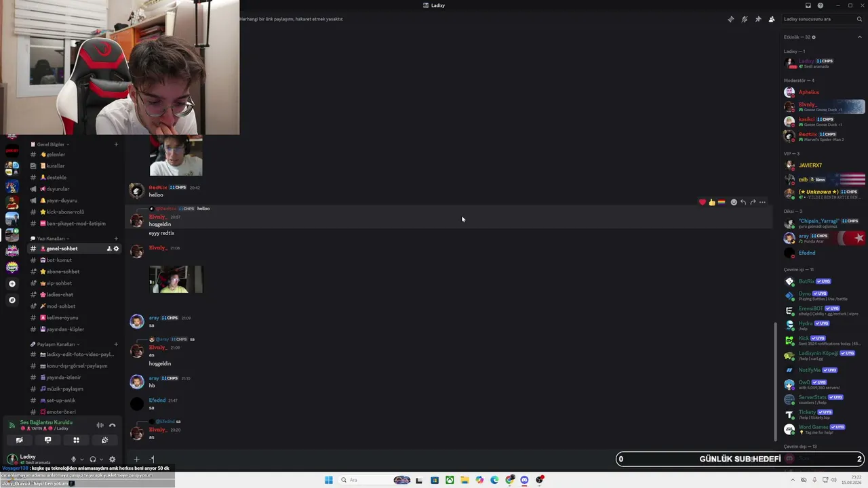Image resolution: width=868 pixels, height=488 pixels.
Task: Toggle noise suppression in voice panel
Action: tap(100, 425)
